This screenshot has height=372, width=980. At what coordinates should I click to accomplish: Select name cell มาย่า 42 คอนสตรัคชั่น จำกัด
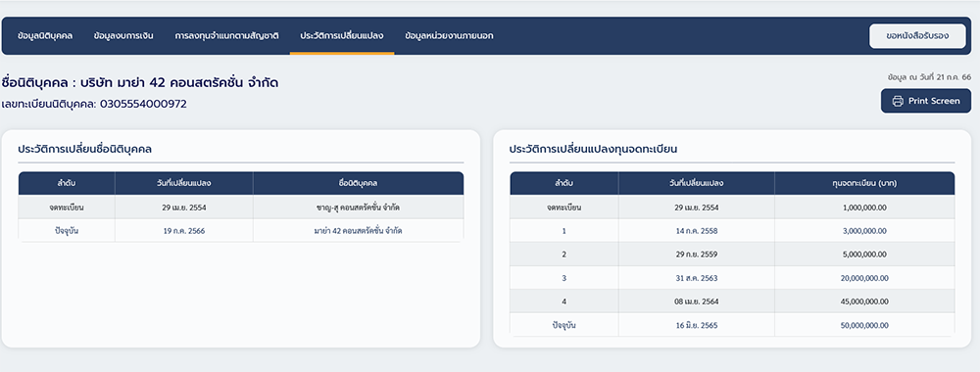point(358,230)
